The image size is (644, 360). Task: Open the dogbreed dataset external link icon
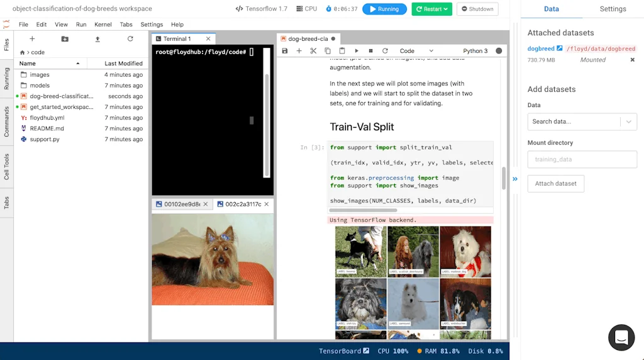click(560, 48)
